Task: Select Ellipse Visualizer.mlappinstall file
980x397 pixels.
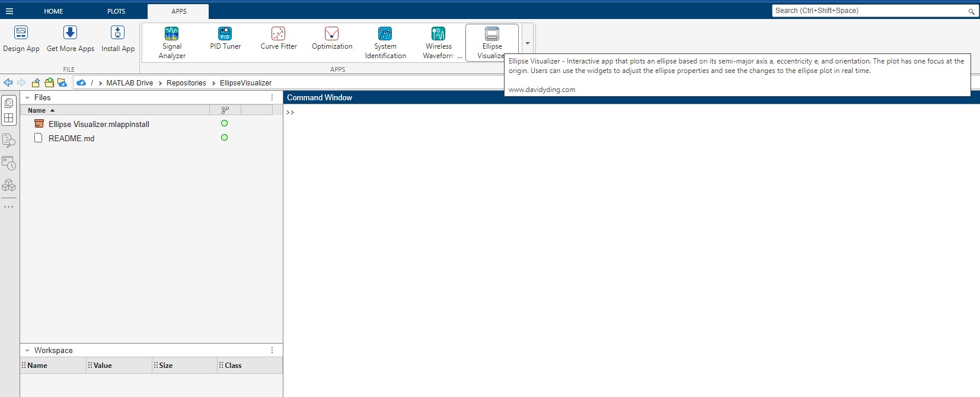Action: (99, 124)
